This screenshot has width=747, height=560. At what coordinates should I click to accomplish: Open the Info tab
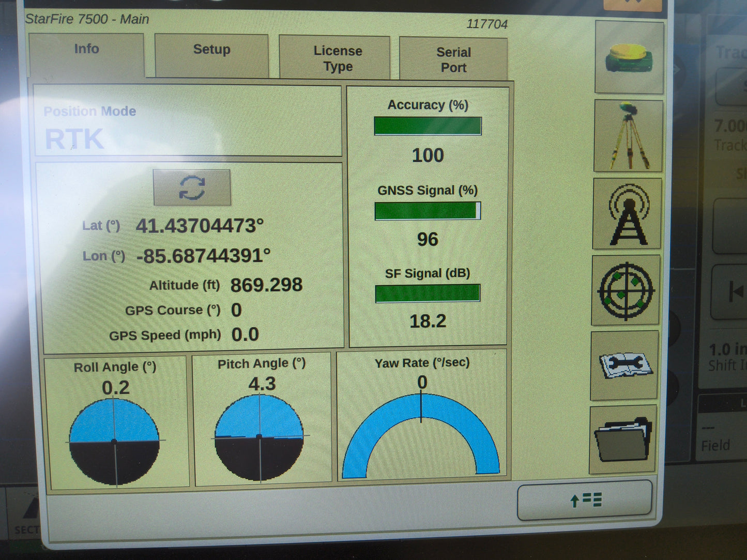(x=86, y=55)
